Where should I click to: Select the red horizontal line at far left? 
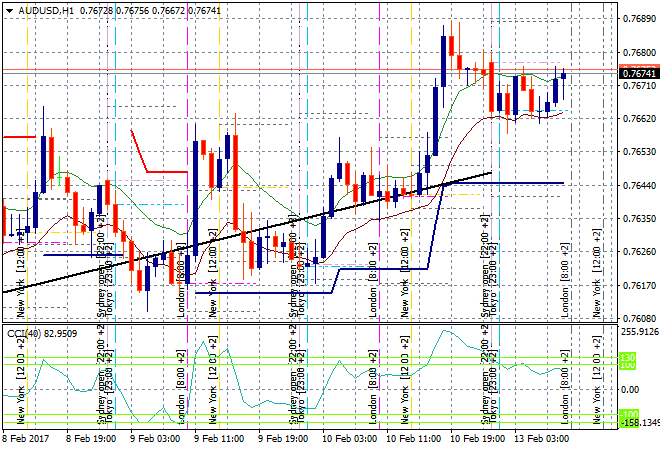coord(18,136)
